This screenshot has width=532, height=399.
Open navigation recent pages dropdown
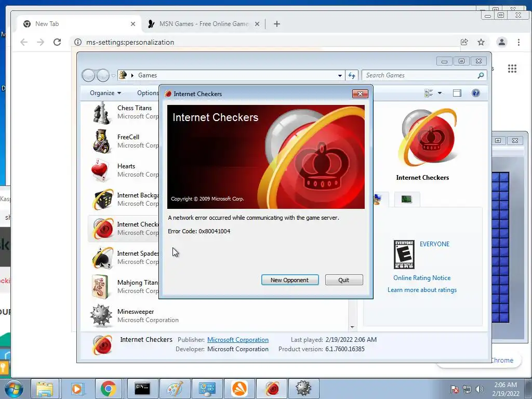pos(113,75)
